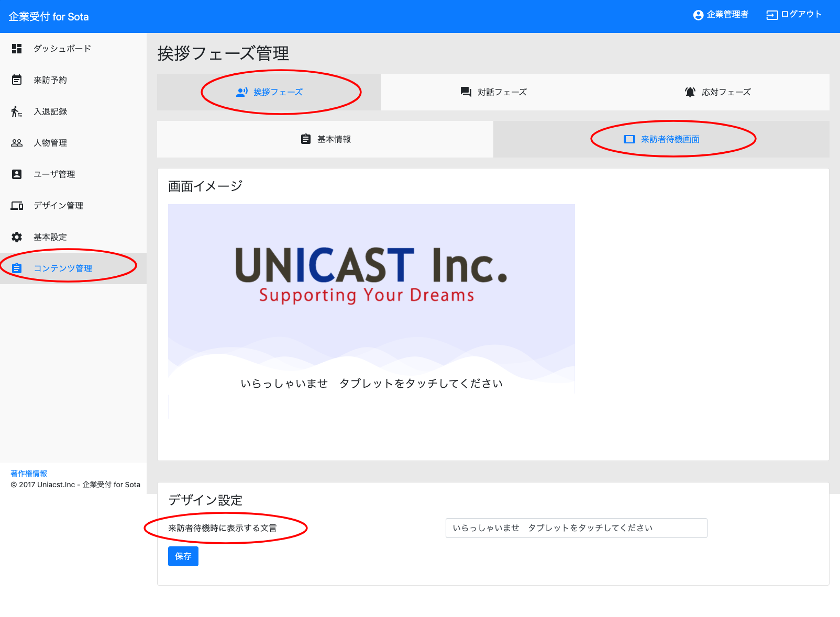Click the 応対フェーズ bell icon
Image resolution: width=840 pixels, height=617 pixels.
[690, 92]
